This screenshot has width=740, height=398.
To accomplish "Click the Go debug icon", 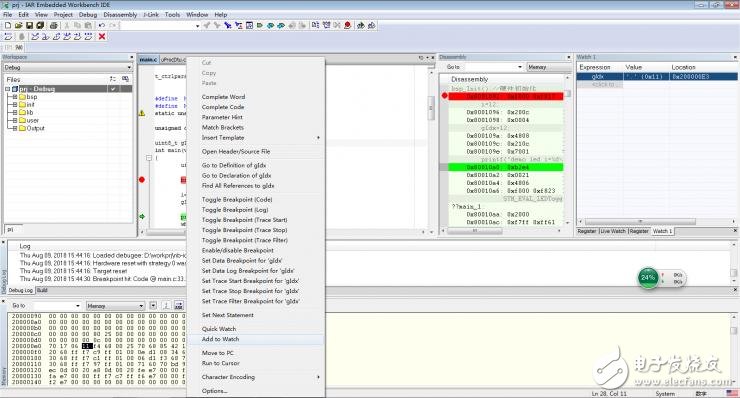I will [x=88, y=36].
